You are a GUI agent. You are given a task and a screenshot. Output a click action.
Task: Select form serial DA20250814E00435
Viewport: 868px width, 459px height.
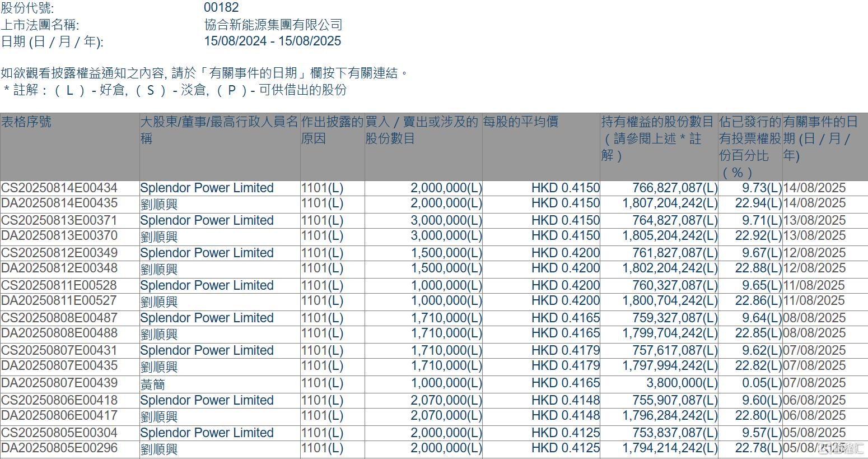coord(59,203)
